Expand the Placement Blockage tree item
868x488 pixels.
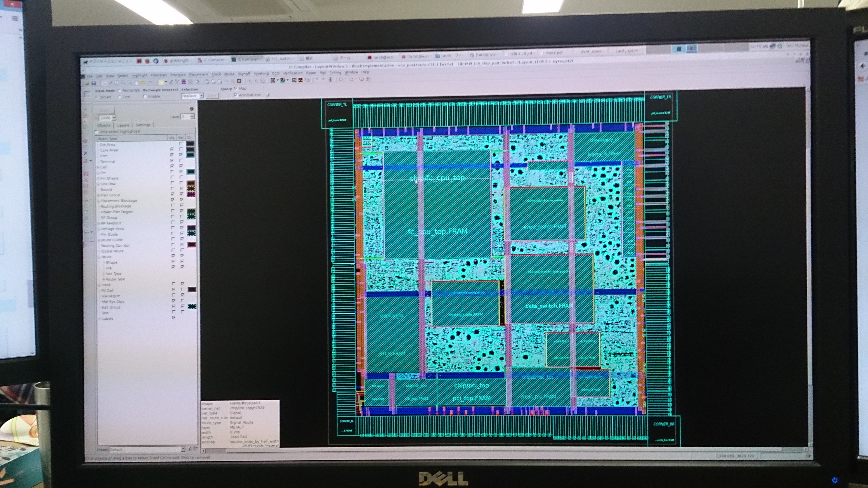[x=99, y=201]
